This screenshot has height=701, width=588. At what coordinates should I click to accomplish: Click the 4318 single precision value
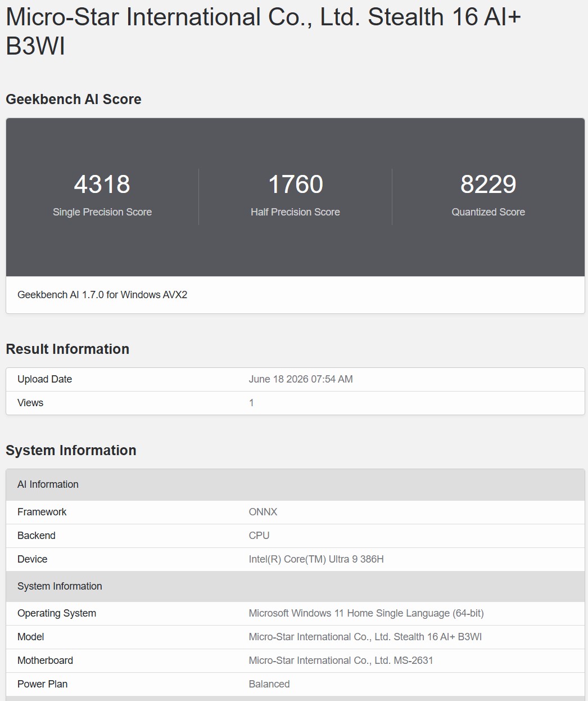coord(102,184)
